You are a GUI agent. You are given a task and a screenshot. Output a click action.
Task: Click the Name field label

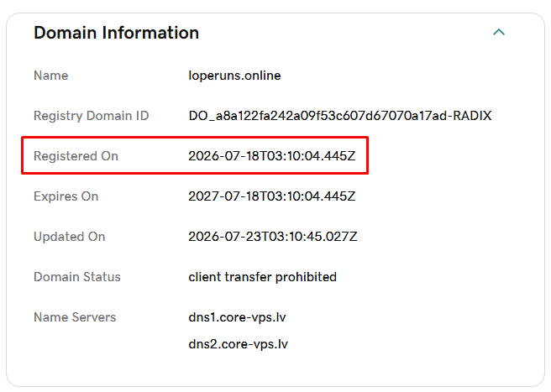click(51, 76)
